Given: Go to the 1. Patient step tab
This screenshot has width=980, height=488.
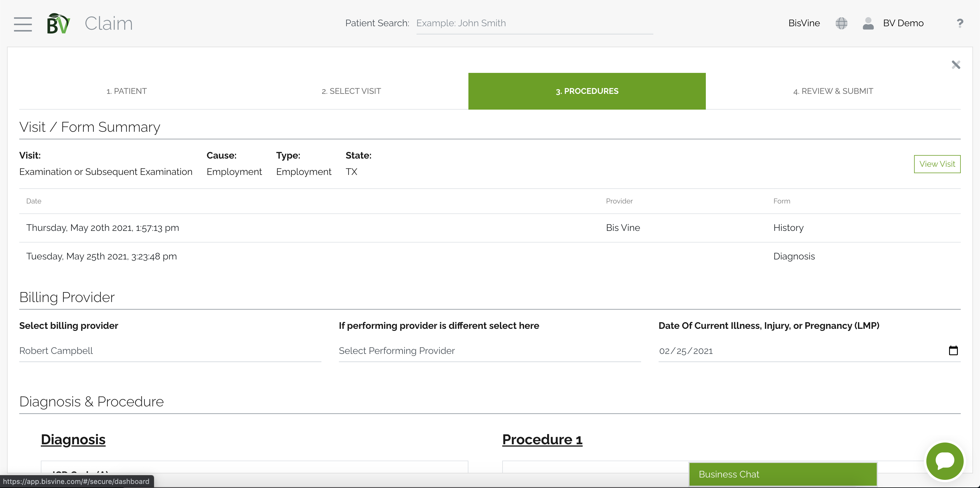Looking at the screenshot, I should (126, 91).
